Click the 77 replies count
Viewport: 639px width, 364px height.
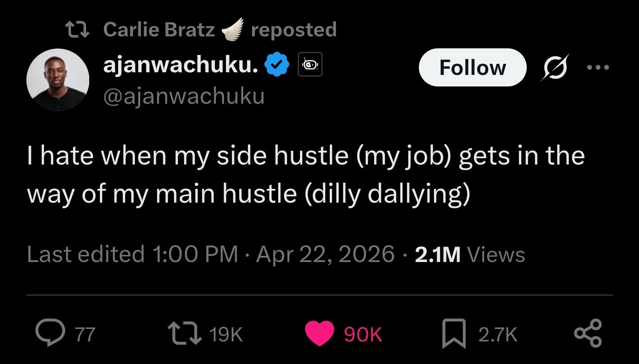[85, 334]
